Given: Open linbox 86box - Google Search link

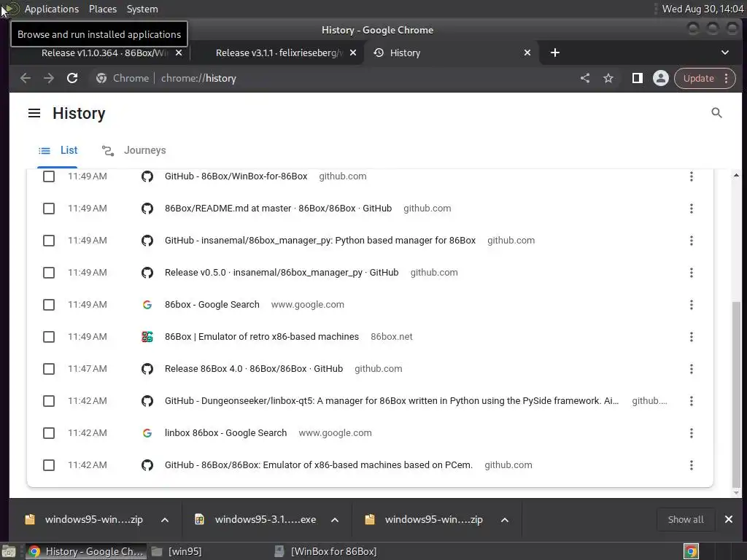Looking at the screenshot, I should coord(226,433).
